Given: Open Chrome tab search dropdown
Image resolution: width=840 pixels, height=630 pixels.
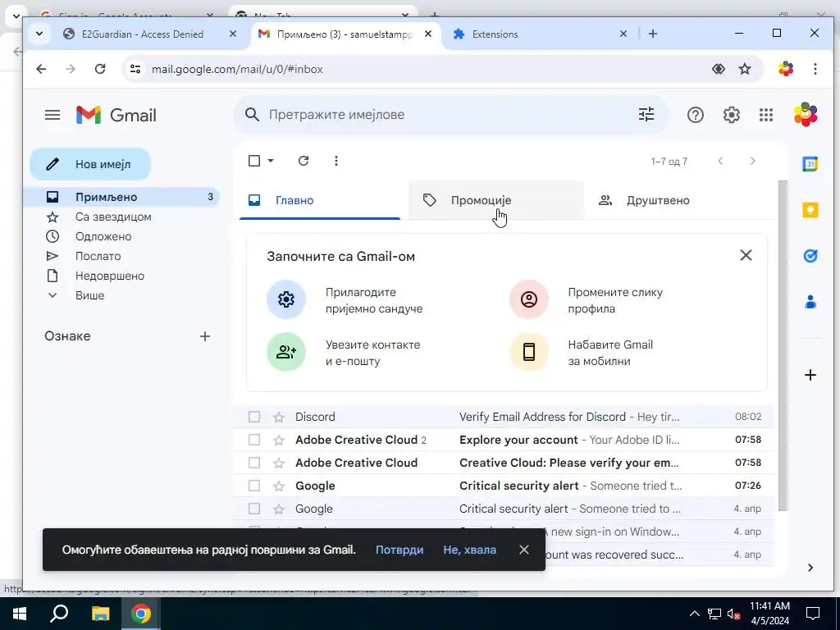Looking at the screenshot, I should point(39,34).
